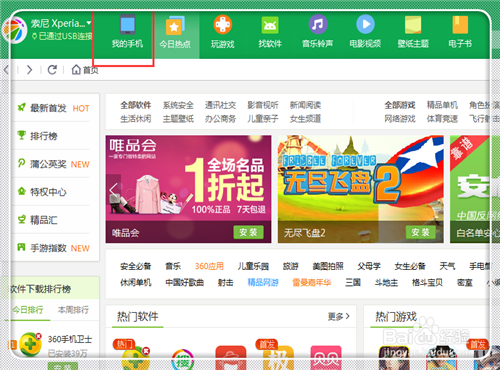
Task: Select 安全必备 tag
Action: pos(136,266)
